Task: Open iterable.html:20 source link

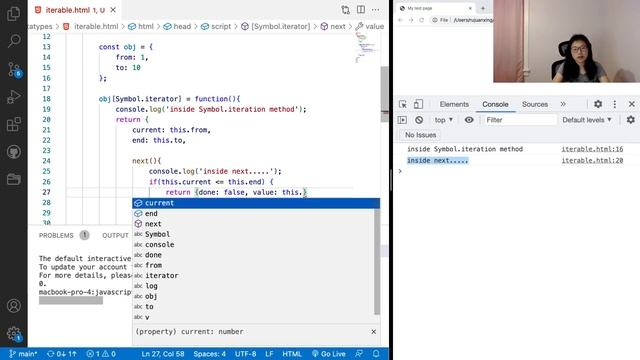Action: (592, 160)
